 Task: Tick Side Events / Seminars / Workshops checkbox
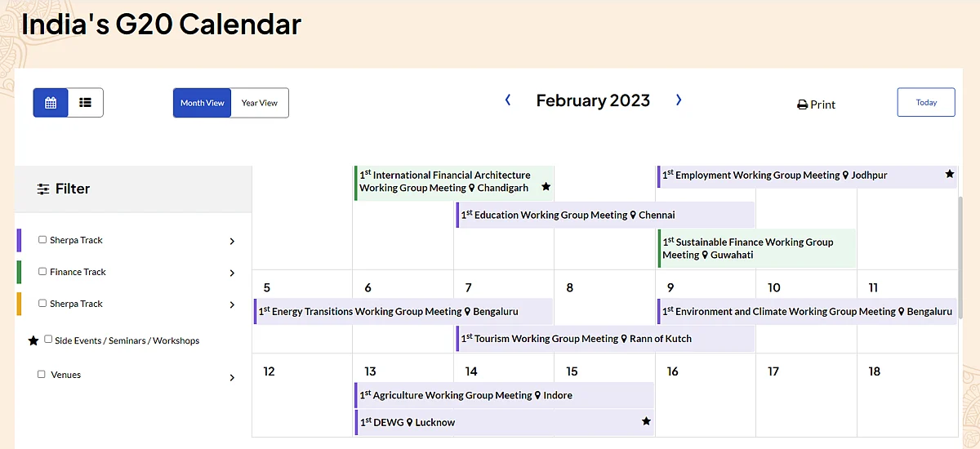coord(48,340)
